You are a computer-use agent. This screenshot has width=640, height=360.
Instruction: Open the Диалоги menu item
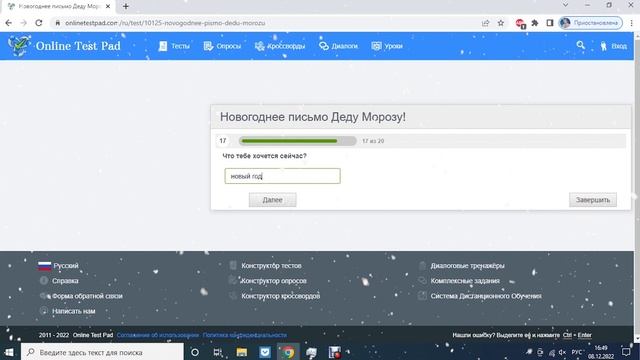tap(338, 46)
